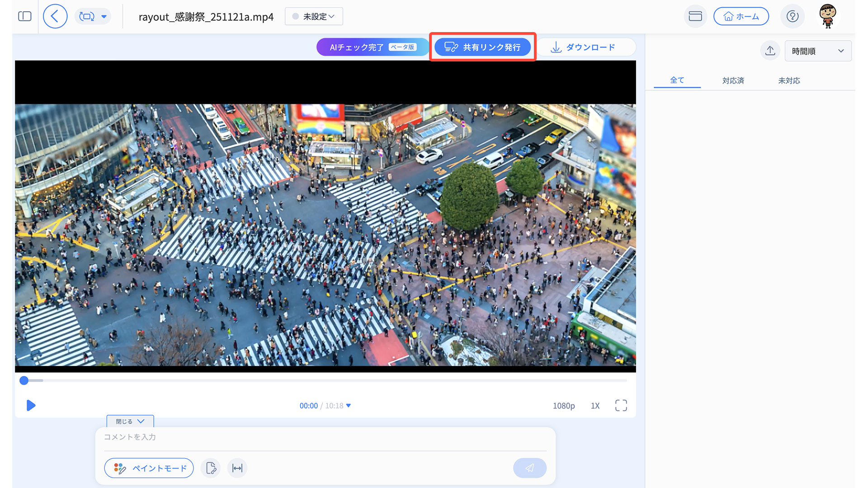
Task: Open the help question mark icon
Action: [x=792, y=17]
